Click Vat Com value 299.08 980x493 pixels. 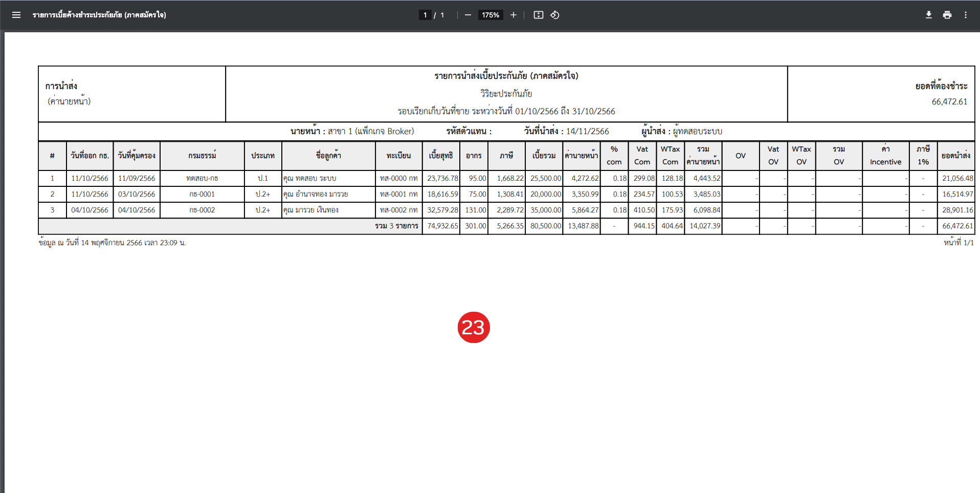(644, 178)
